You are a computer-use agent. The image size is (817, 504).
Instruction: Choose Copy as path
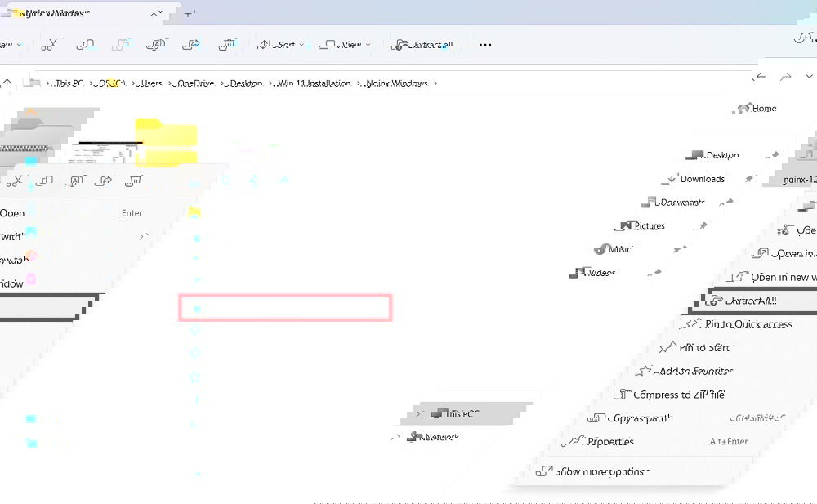pos(631,418)
